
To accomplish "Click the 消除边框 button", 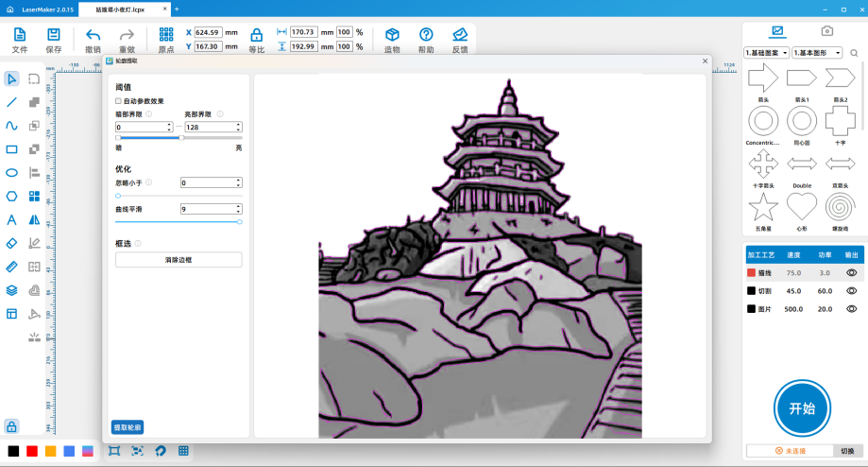I will [x=179, y=260].
